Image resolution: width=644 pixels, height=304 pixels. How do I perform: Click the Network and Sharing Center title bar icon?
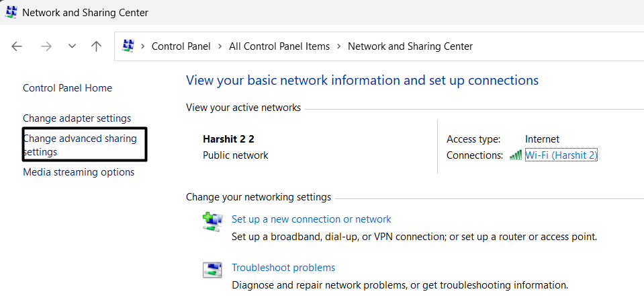pyautogui.click(x=11, y=12)
